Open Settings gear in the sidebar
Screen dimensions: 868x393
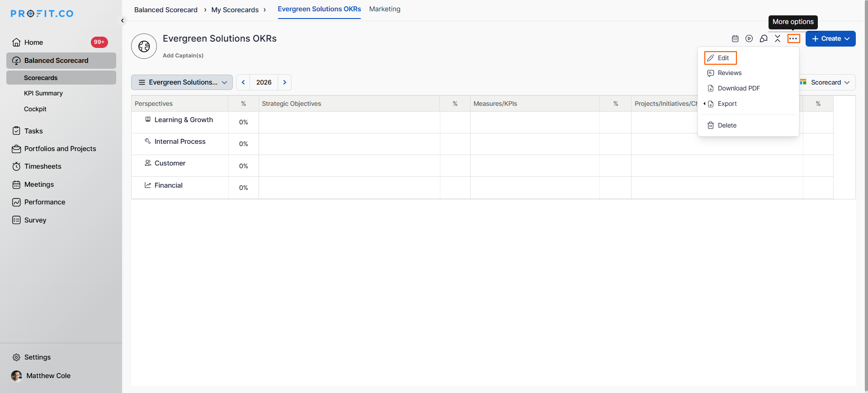16,357
